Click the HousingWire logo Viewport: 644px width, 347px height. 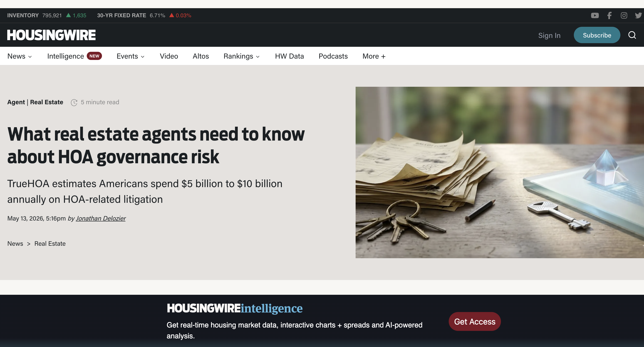pos(51,35)
